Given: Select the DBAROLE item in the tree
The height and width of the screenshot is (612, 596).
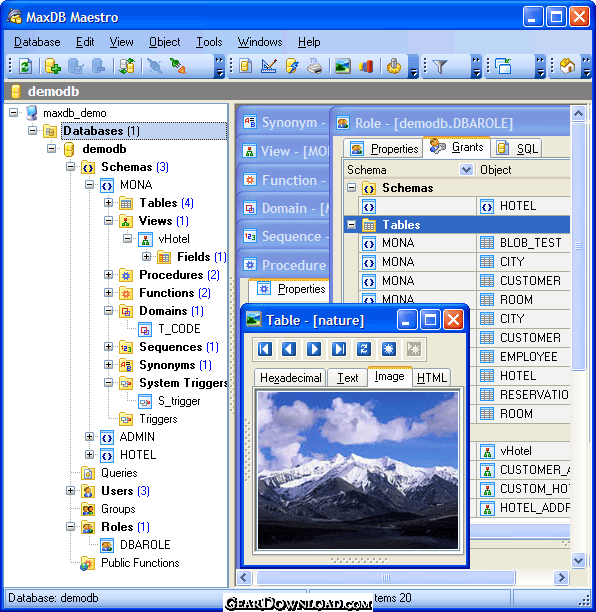Looking at the screenshot, I should (145, 545).
